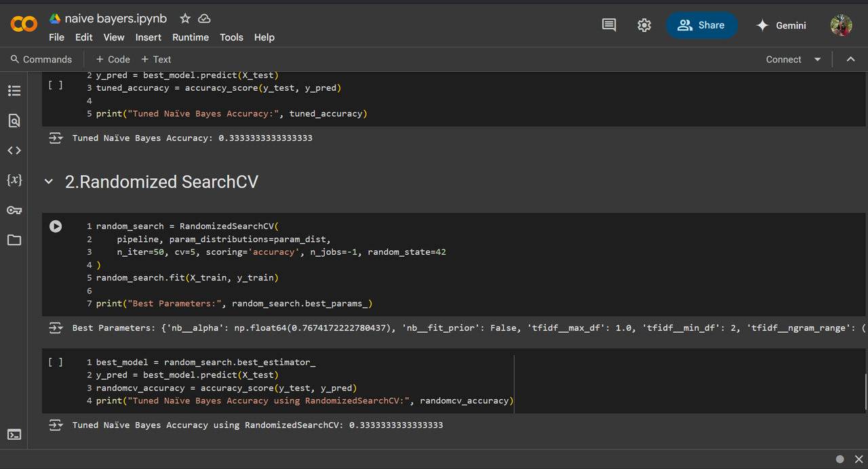The image size is (868, 469).
Task: Open the Files folder sidebar icon
Action: point(14,240)
